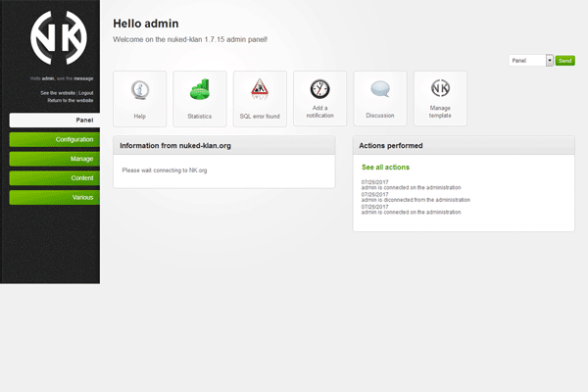
Task: Click the Return to the website link
Action: [71, 100]
